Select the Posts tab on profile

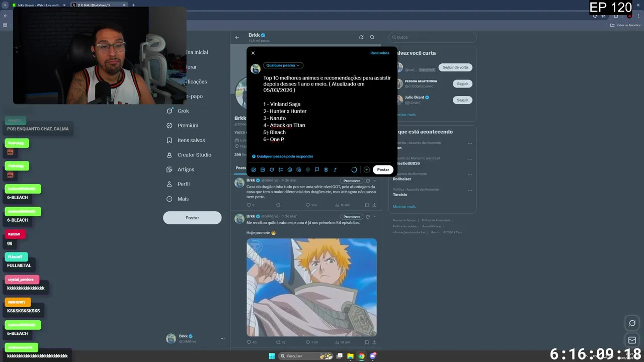(241, 168)
